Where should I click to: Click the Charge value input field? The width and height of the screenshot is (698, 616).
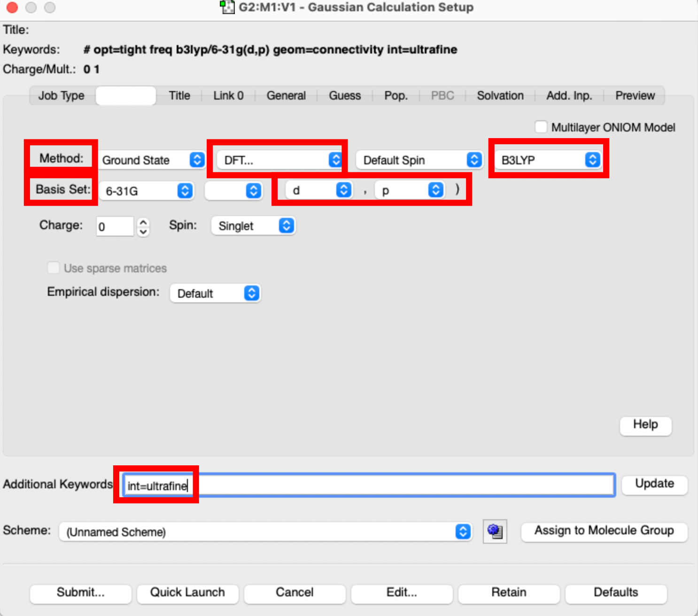pyautogui.click(x=115, y=227)
